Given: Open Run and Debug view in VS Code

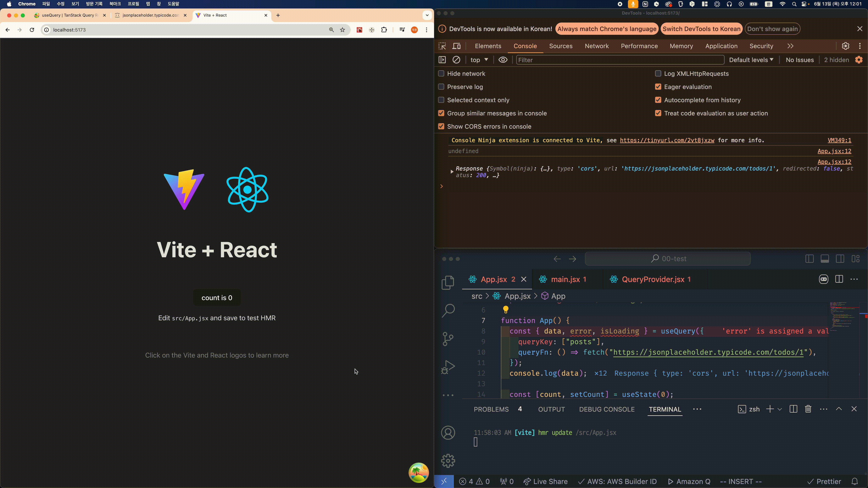Looking at the screenshot, I should coord(448,367).
